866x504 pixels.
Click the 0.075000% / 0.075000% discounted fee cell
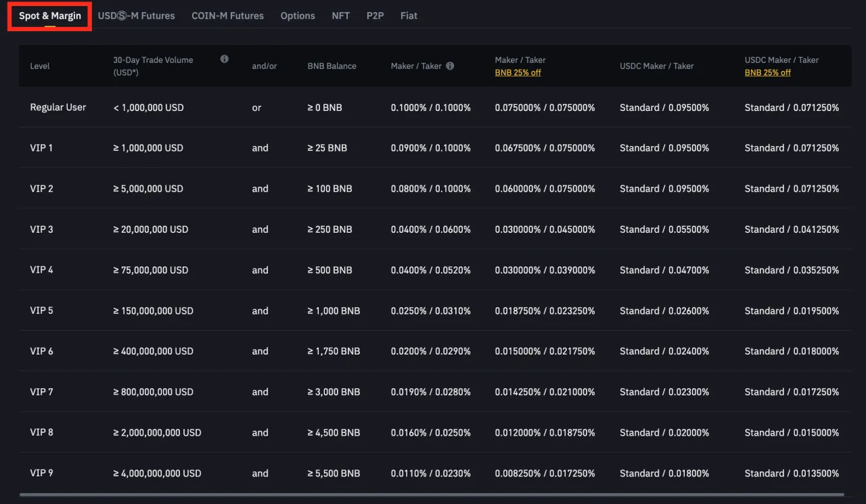point(545,108)
